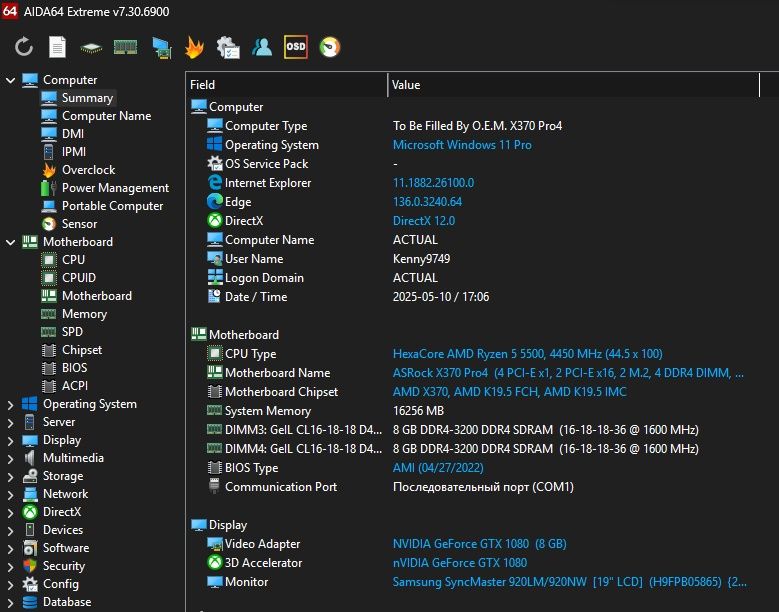Expand the Multimedia node
Screen dimensions: 779x612
click(x=10, y=459)
